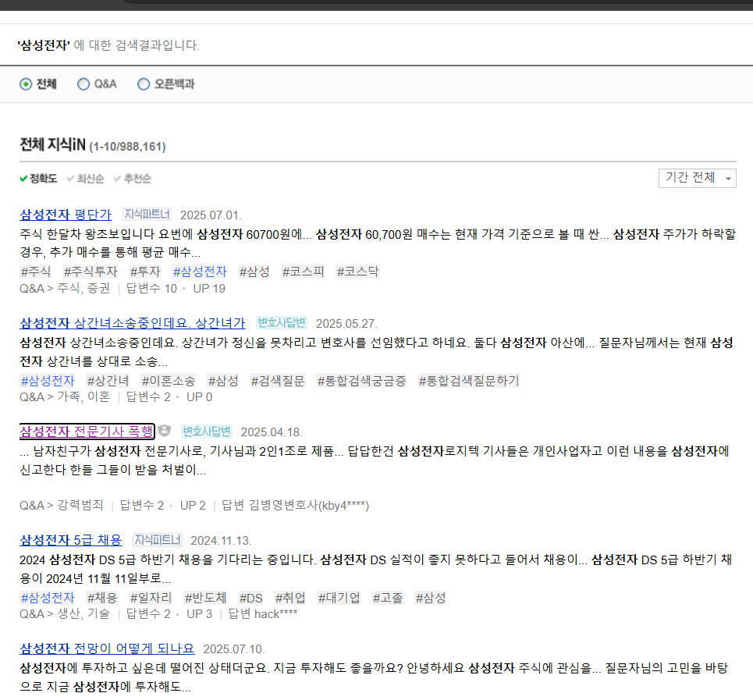
Task: Open the 삼성전자 평단가 question
Action: click(x=66, y=214)
